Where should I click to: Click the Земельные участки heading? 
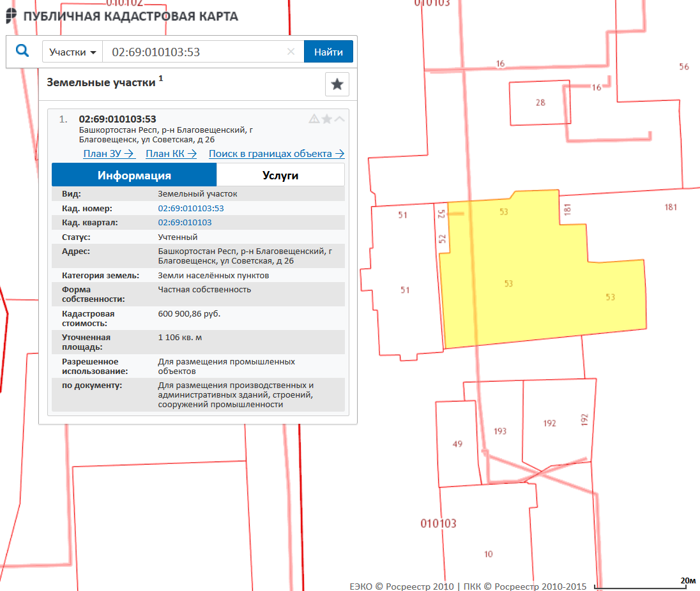(x=101, y=82)
